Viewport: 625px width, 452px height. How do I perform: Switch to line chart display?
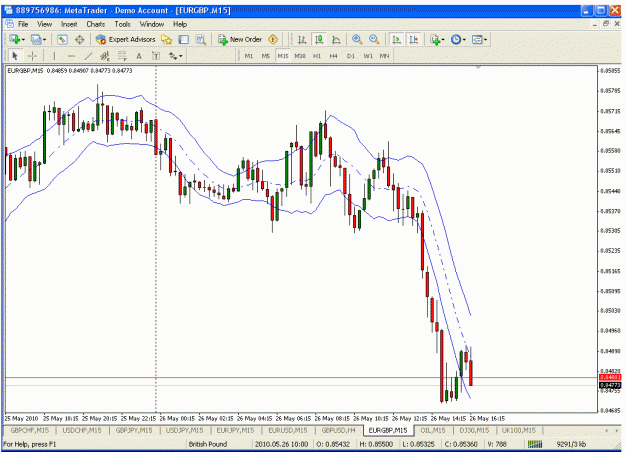[336, 39]
